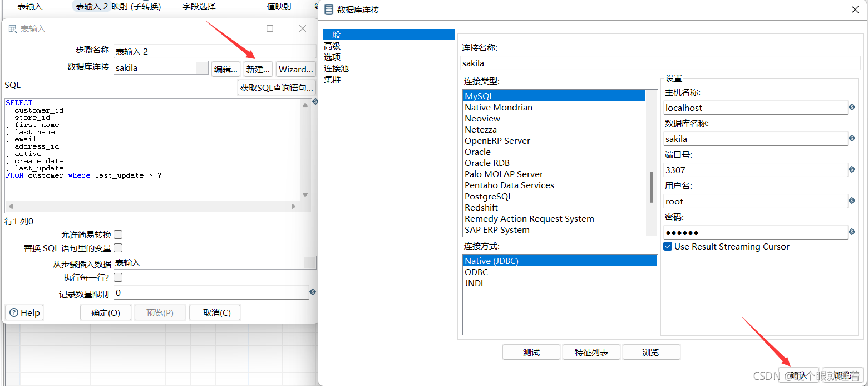Screen dimensions: 868x386
Task: Click variable icon beside the SQL editor
Action: 315,101
